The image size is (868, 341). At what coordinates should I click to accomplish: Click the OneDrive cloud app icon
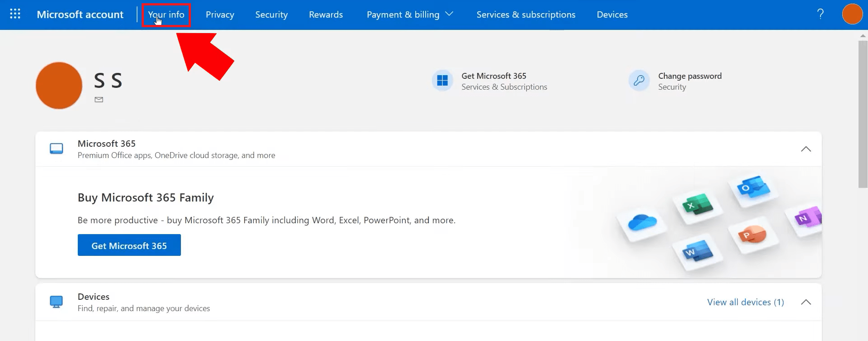642,222
